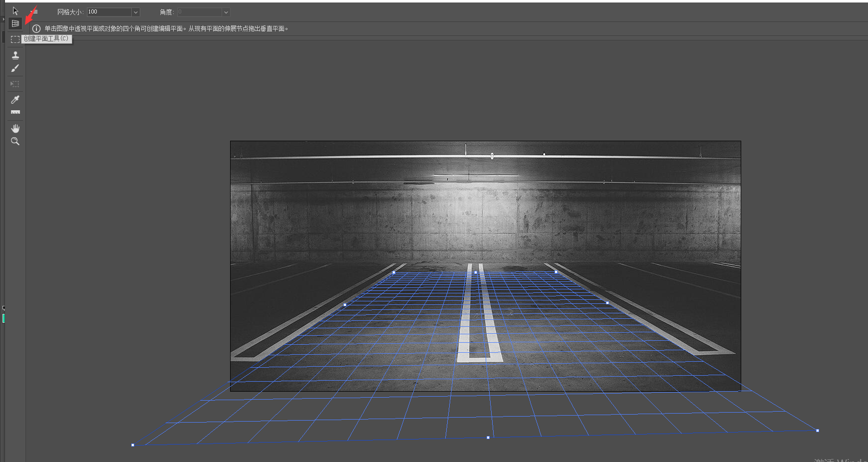Select the Hand tool
This screenshot has width=868, height=462.
(15, 128)
